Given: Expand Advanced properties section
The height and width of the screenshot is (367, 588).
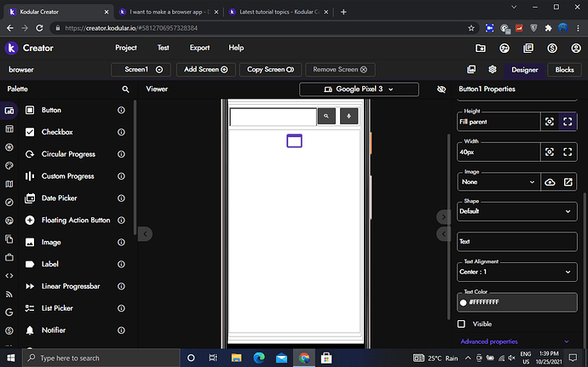Looking at the screenshot, I should (x=515, y=341).
